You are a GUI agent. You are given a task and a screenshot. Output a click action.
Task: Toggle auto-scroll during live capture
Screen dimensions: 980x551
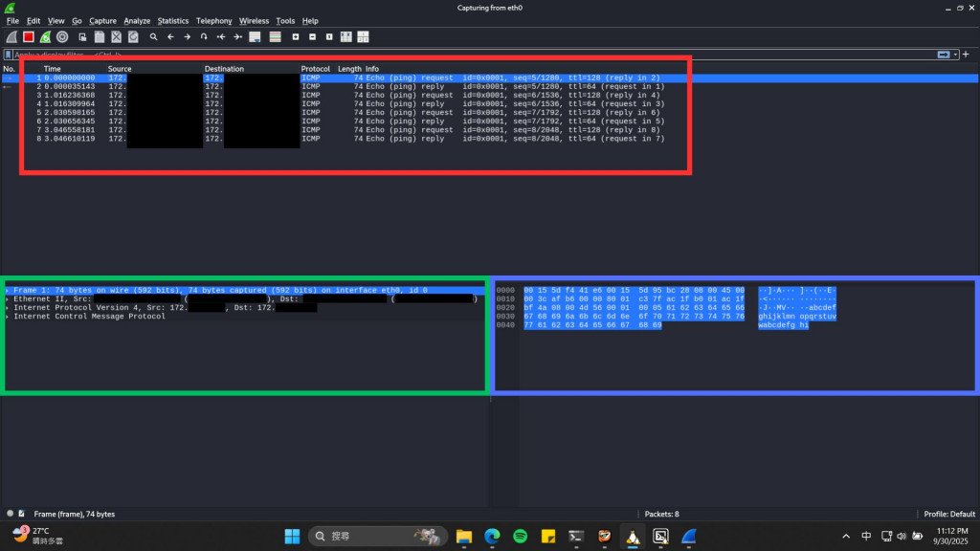255,37
